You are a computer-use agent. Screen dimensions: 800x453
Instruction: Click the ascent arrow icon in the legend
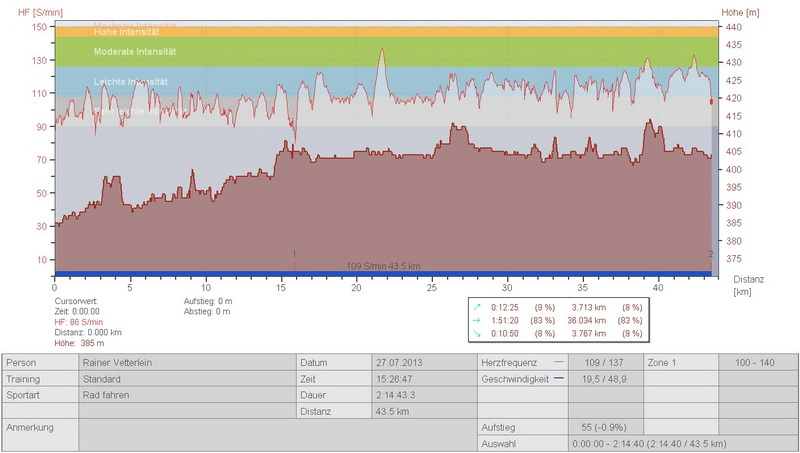click(x=478, y=307)
